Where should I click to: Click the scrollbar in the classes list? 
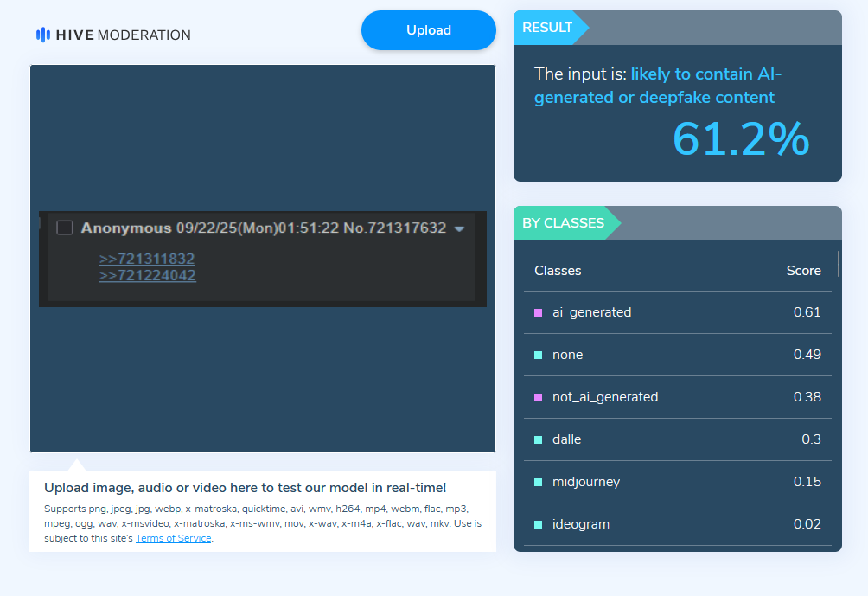tap(838, 264)
